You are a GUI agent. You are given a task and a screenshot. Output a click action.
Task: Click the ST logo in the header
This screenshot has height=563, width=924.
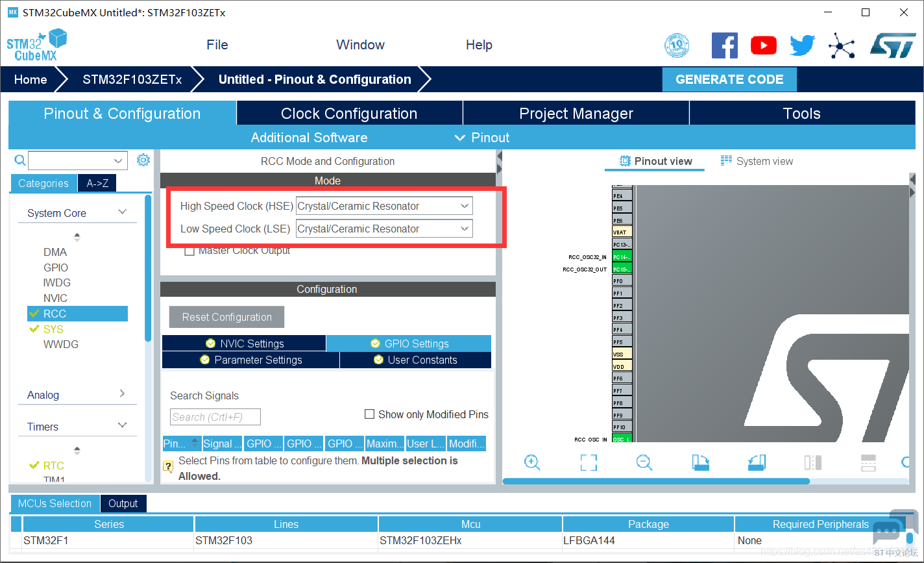click(894, 45)
